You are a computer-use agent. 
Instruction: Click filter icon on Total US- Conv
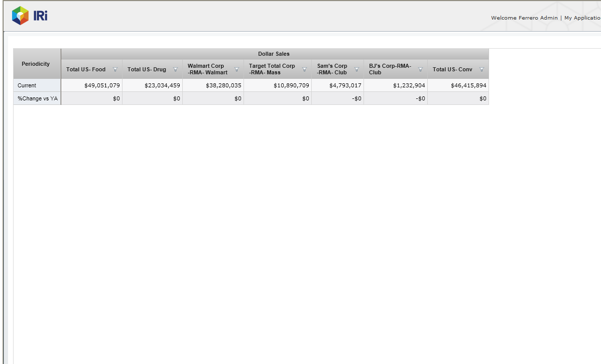pyautogui.click(x=482, y=69)
